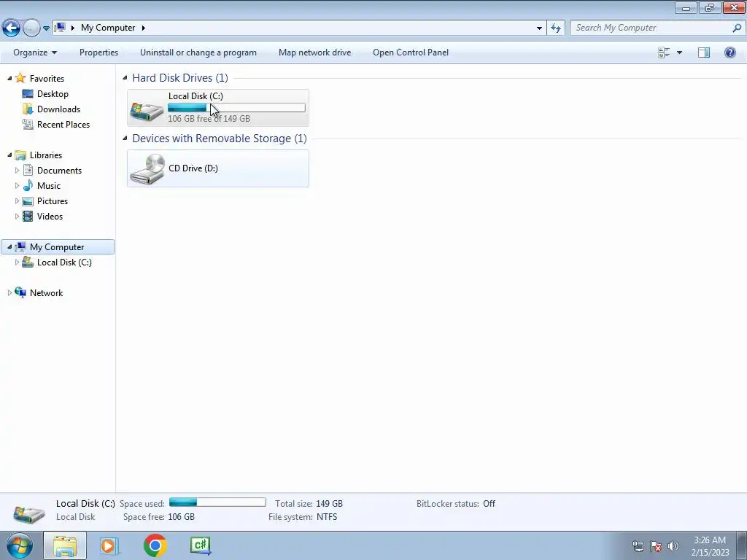Click Devices with Removable Storage (1) header

coord(220,138)
